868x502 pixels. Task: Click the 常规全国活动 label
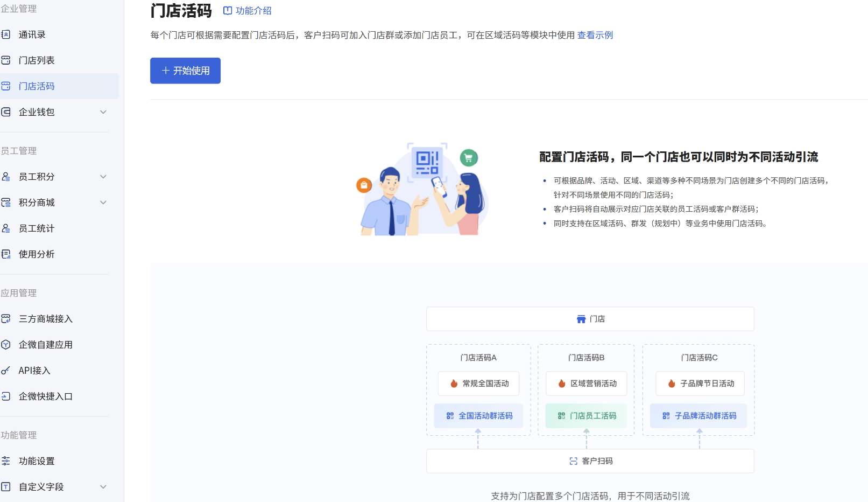pyautogui.click(x=478, y=384)
